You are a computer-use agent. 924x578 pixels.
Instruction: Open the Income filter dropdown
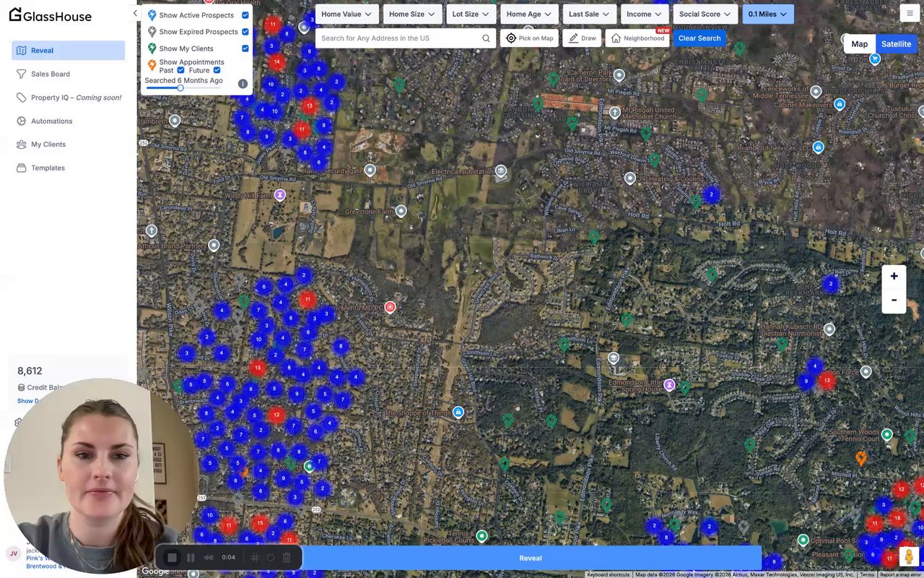[x=644, y=14]
